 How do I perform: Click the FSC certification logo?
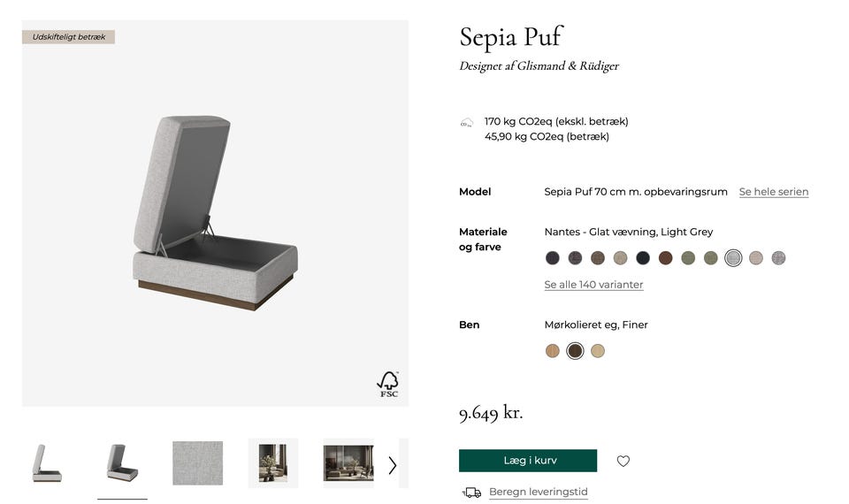[x=388, y=385]
